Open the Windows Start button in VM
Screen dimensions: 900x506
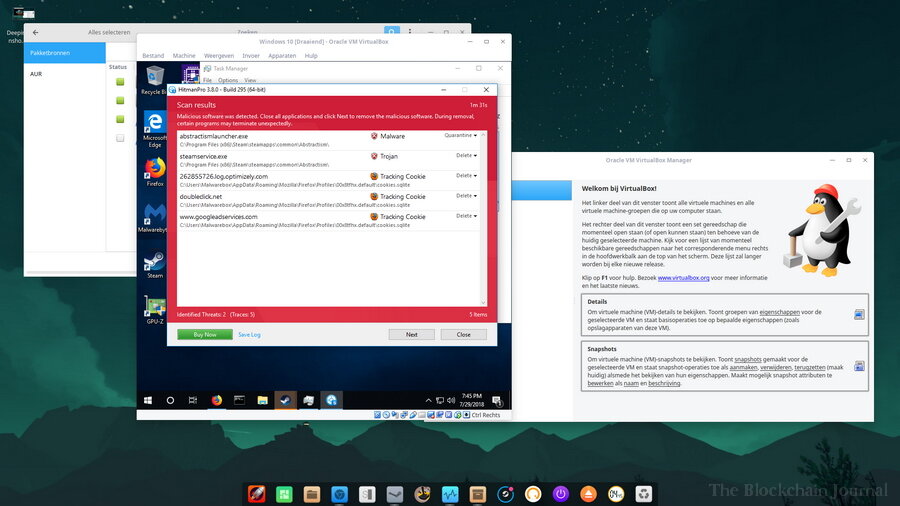tap(148, 400)
